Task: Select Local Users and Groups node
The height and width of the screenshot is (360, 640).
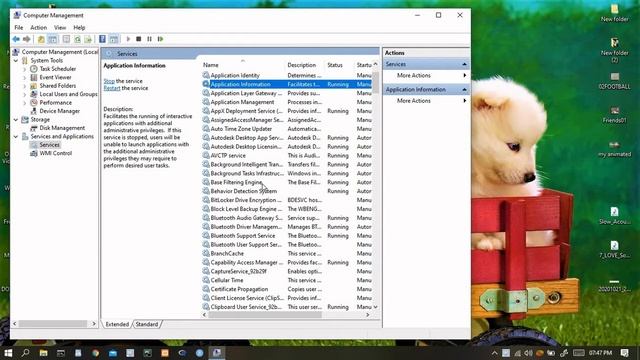Action: (68, 94)
